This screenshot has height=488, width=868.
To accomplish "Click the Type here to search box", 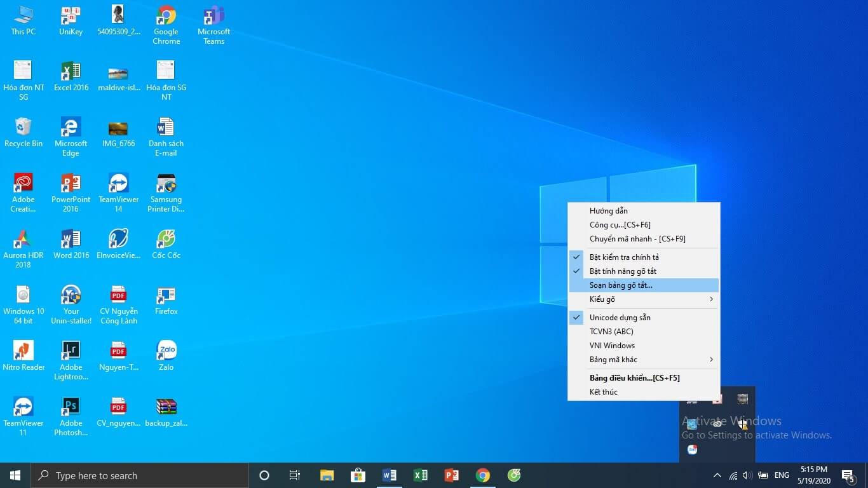I will pos(140,475).
